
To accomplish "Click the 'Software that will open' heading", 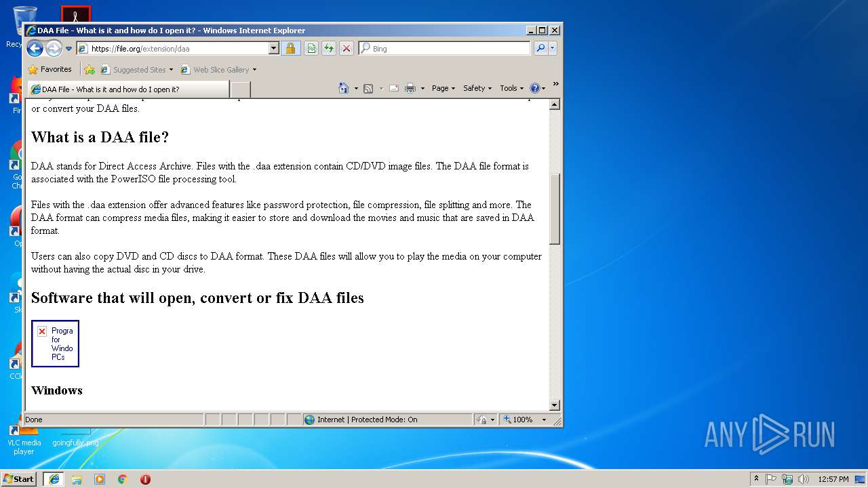I will pos(197,298).
